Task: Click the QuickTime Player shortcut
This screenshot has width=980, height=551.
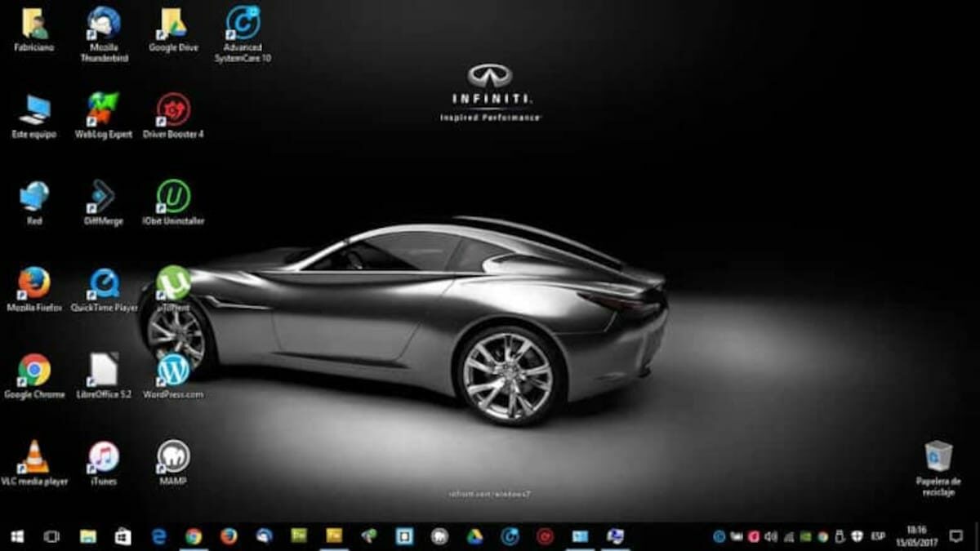Action: (104, 289)
